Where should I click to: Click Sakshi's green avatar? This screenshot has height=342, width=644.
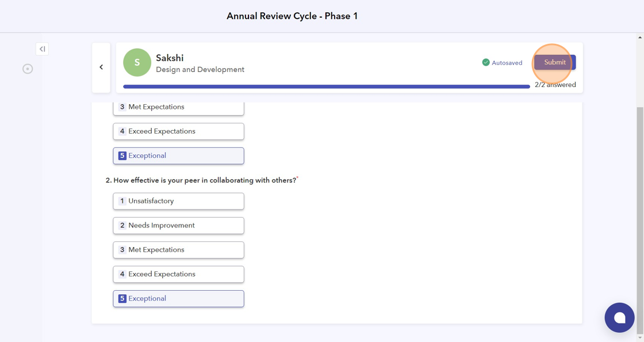point(137,63)
